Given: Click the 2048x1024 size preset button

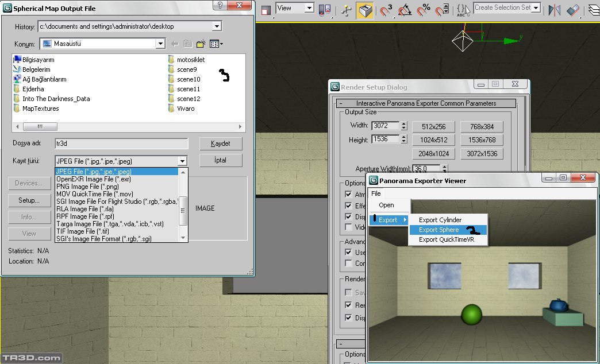Looking at the screenshot, I should click(434, 154).
